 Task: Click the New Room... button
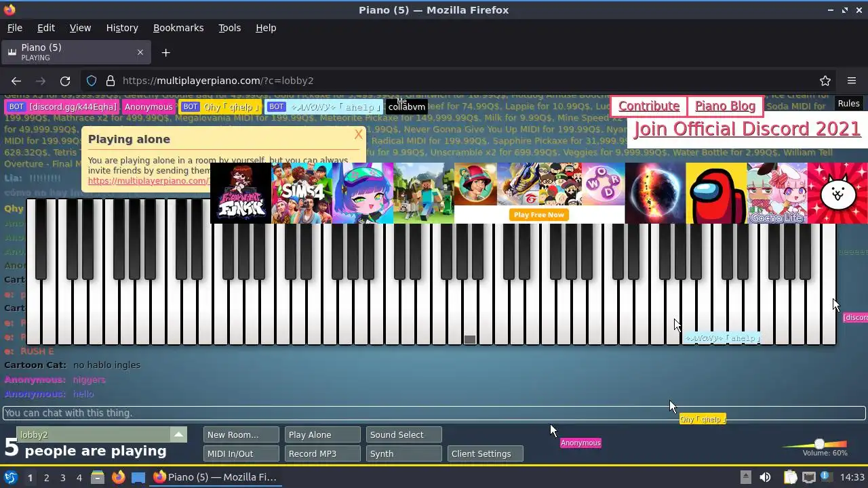point(241,434)
